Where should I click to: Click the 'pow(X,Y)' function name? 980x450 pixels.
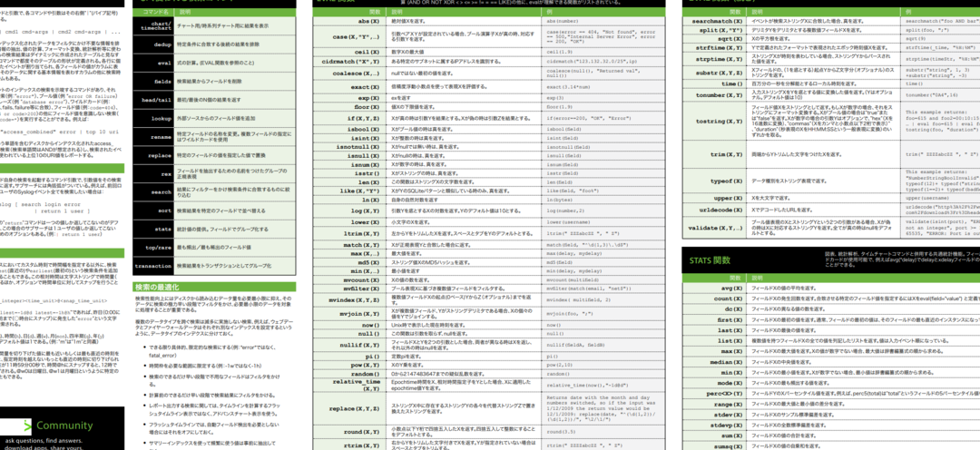point(364,365)
